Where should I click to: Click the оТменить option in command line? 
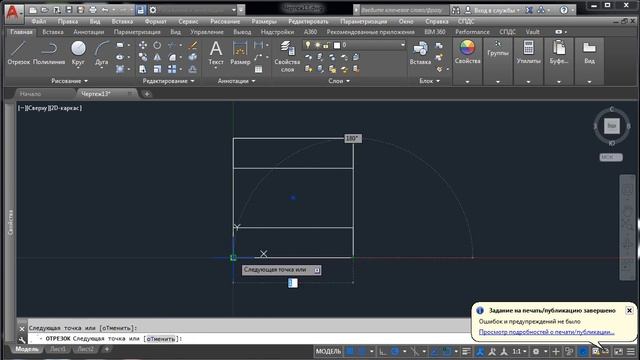162,339
